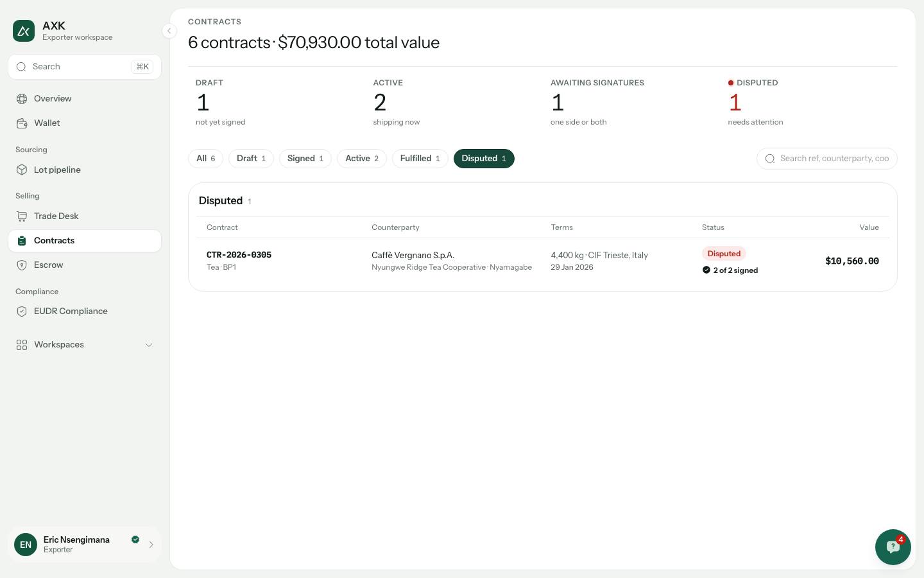Viewport: 924px width, 578px height.
Task: Select the Draft filter tab
Action: tap(251, 159)
